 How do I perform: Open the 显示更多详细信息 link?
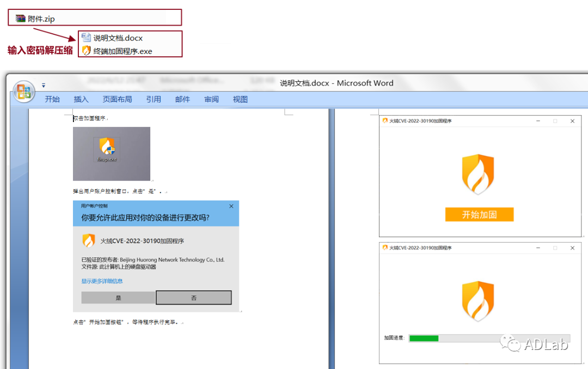[x=101, y=281]
